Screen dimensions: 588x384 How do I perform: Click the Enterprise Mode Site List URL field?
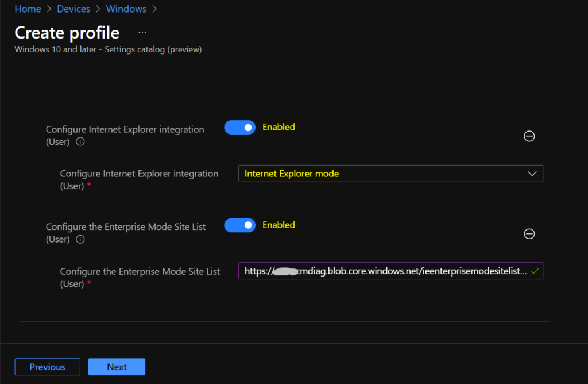coord(390,271)
